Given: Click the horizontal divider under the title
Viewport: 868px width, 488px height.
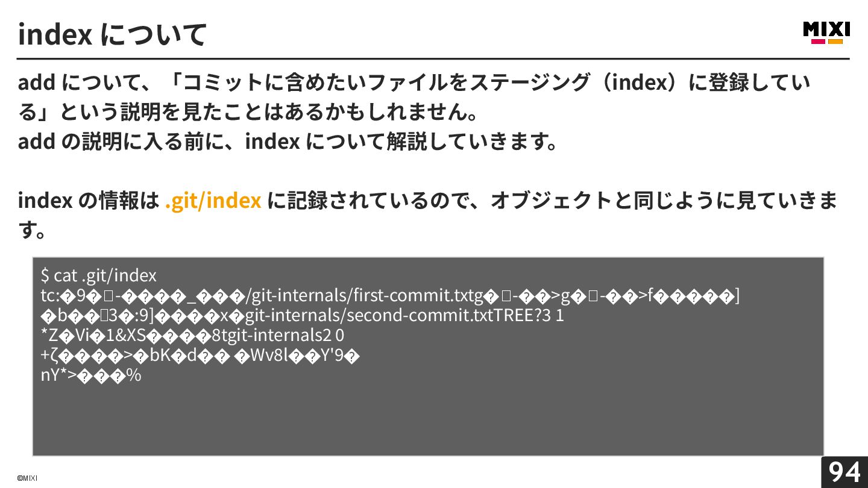Looking at the screenshot, I should coord(433,59).
